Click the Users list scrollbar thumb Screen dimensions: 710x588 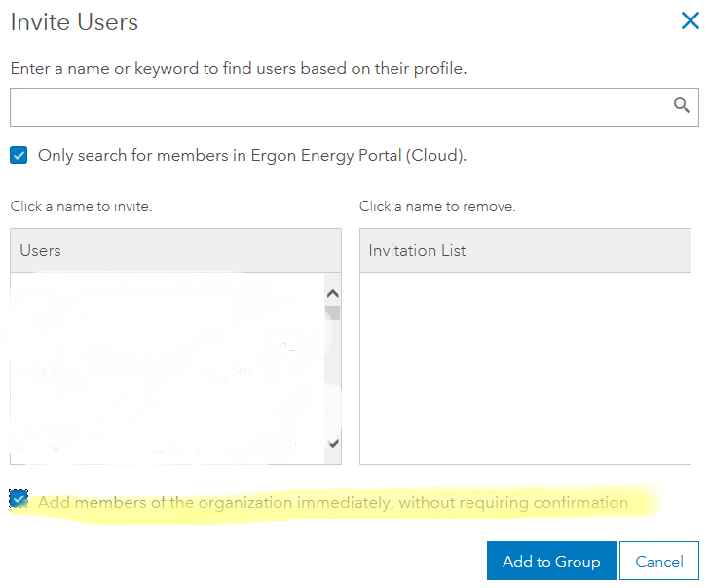point(332,313)
